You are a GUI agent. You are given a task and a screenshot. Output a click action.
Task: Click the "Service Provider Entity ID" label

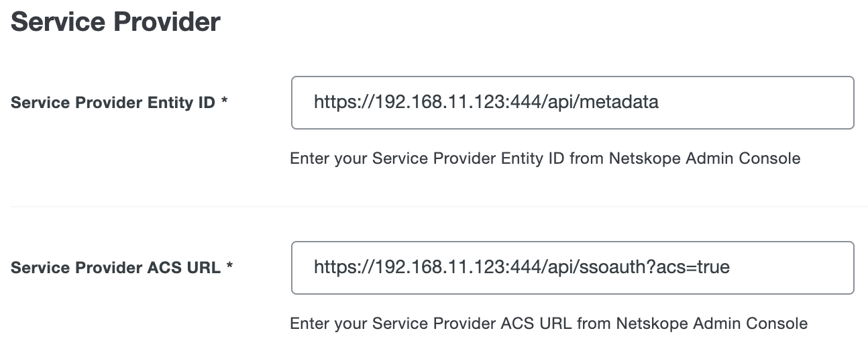click(x=113, y=103)
